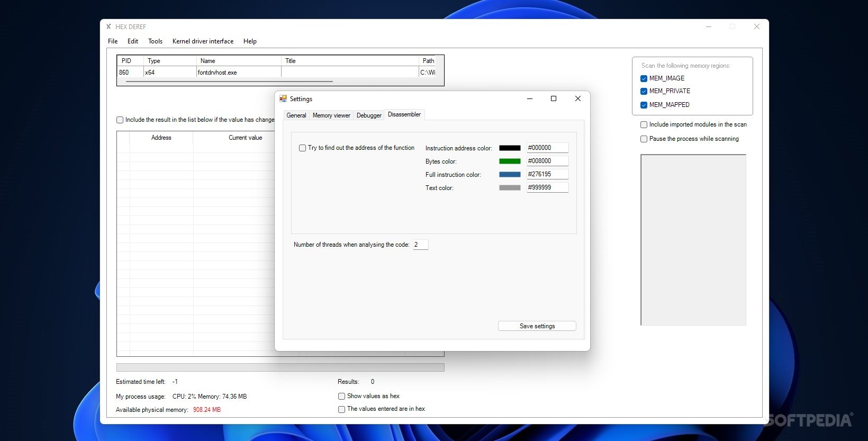Screen dimensions: 868x441
Task: Open the Tools menu
Action: (x=155, y=41)
